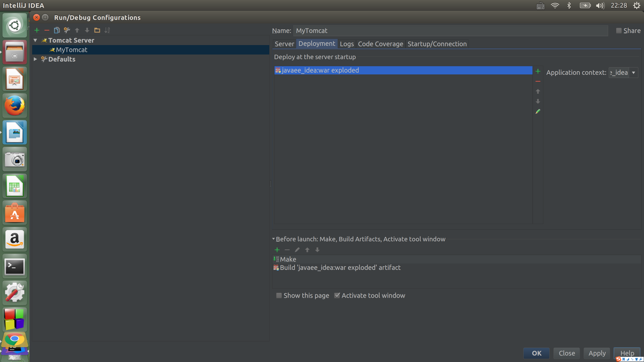Collapse the Before launch section
644x362 pixels.
pos(274,239)
